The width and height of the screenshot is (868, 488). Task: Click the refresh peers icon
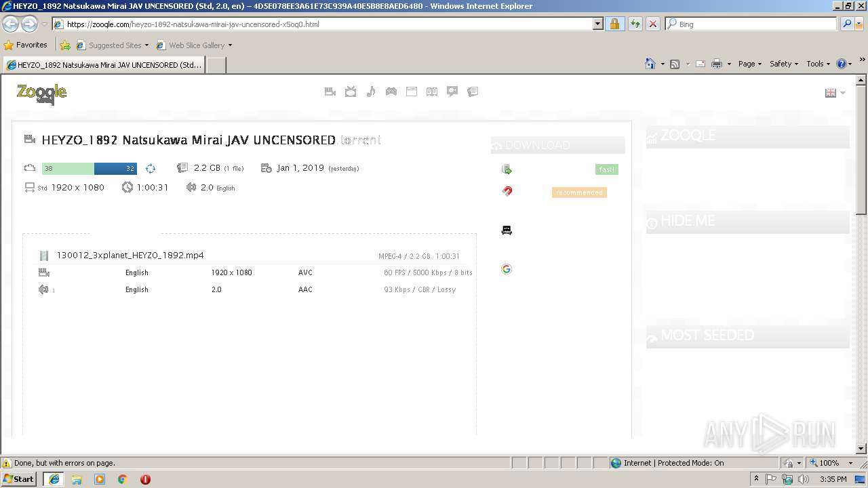(151, 168)
